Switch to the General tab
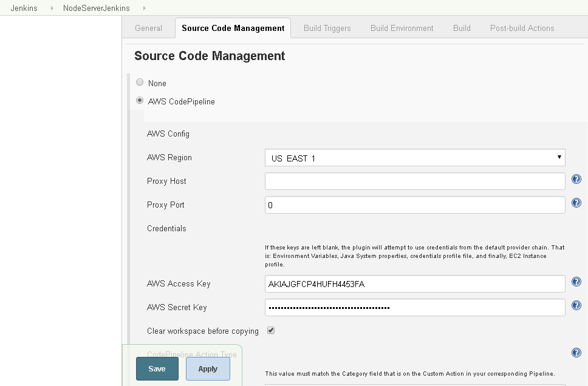The height and width of the screenshot is (386, 588). tap(148, 28)
